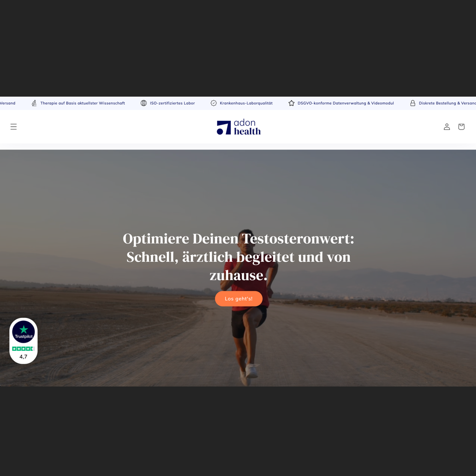Click 'Diskrete Bestellung & Versand' text

(447, 103)
